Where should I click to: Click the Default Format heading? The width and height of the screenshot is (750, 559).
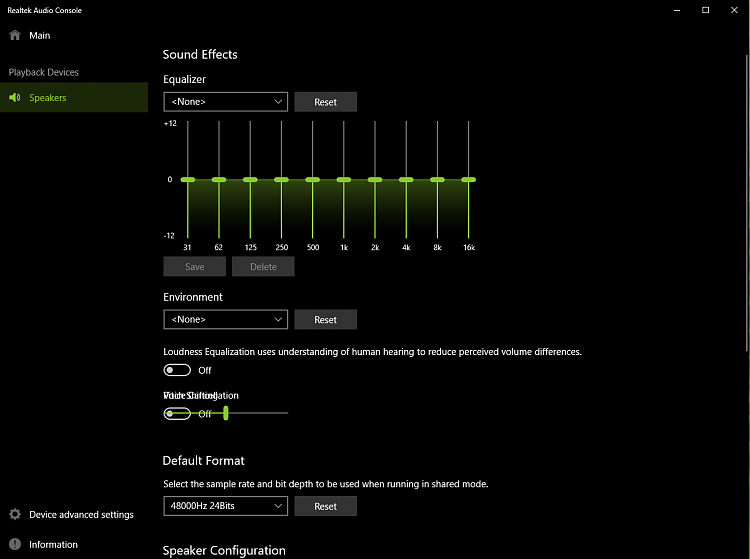203,460
